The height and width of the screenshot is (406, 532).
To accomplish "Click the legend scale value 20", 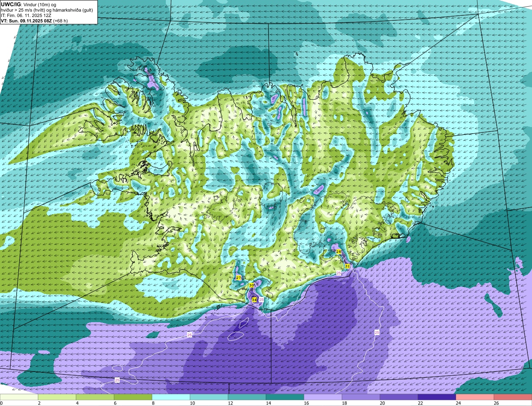I will click(382, 403).
